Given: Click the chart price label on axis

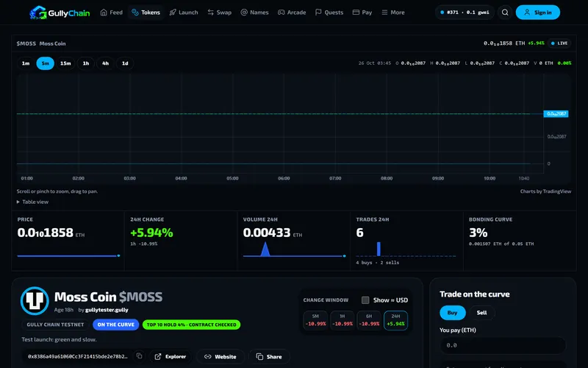Looking at the screenshot, I should point(556,114).
